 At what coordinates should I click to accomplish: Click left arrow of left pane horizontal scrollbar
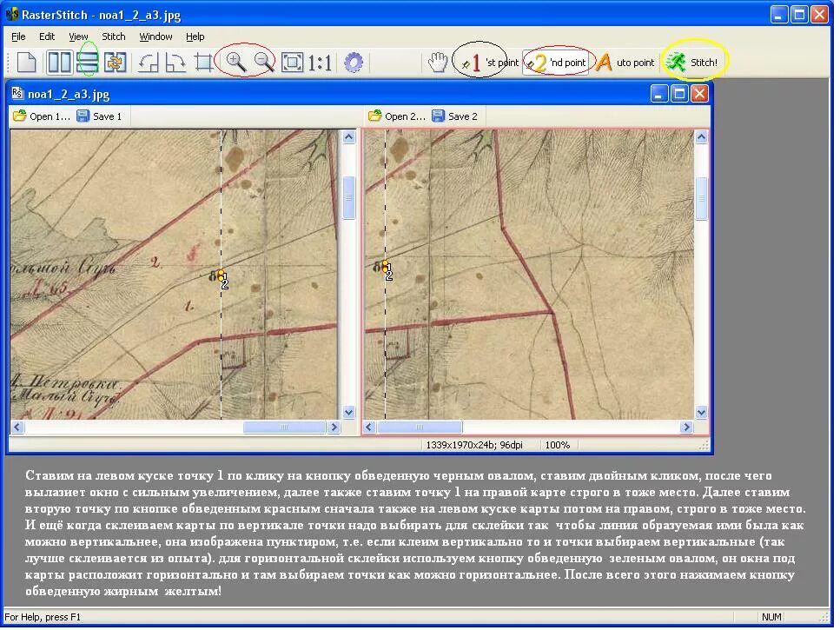17,428
